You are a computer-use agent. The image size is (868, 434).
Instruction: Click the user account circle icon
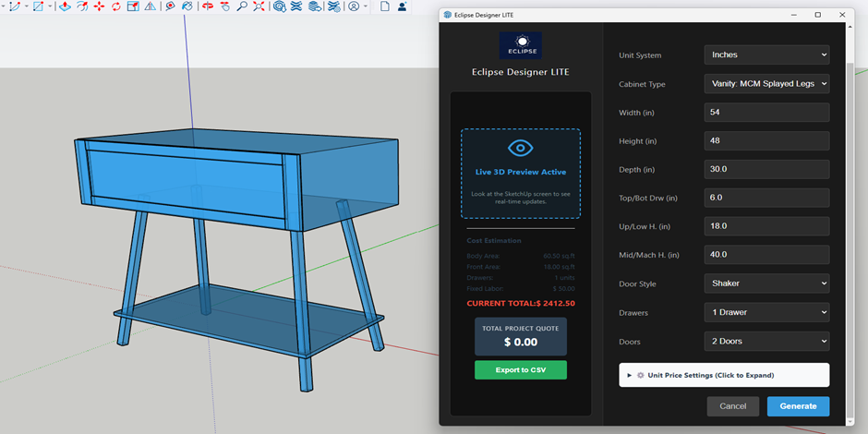(353, 6)
